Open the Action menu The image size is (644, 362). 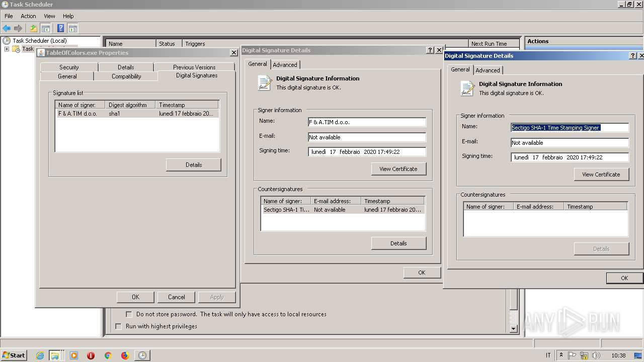28,16
